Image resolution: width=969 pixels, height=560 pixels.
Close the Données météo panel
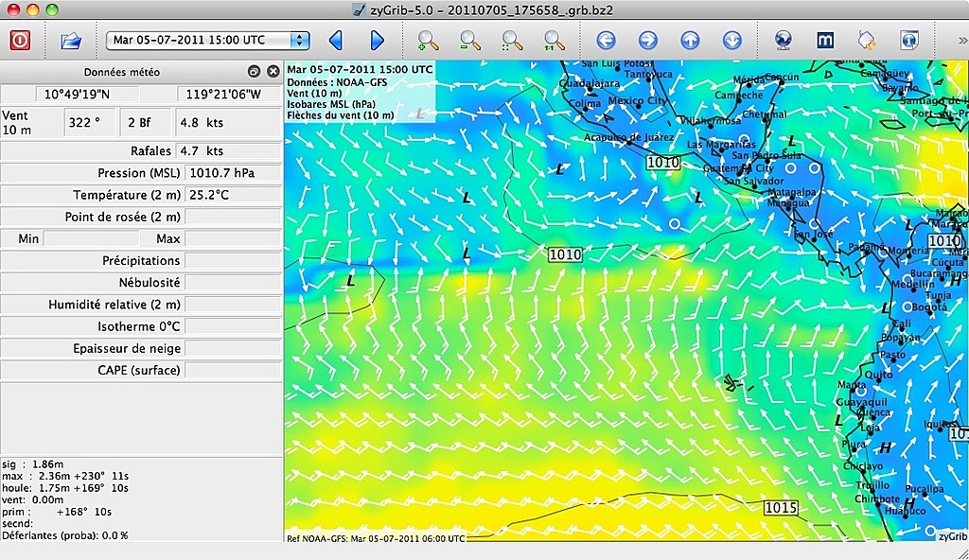tap(273, 72)
